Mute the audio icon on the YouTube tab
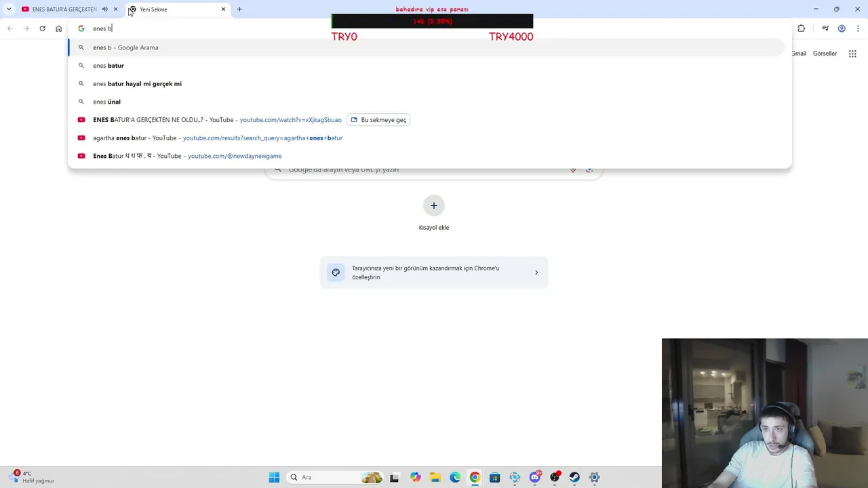This screenshot has height=488, width=868. click(x=105, y=9)
